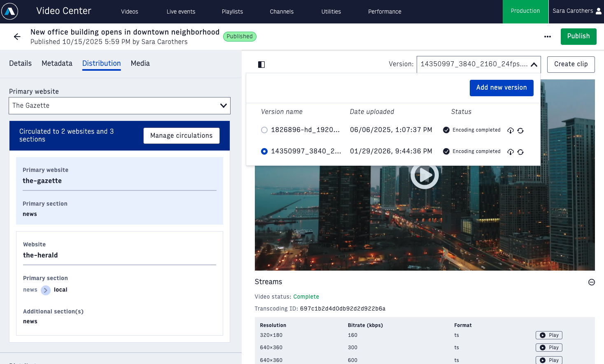This screenshot has height=364, width=604.
Task: Switch to the Metadata tab
Action: click(x=57, y=63)
